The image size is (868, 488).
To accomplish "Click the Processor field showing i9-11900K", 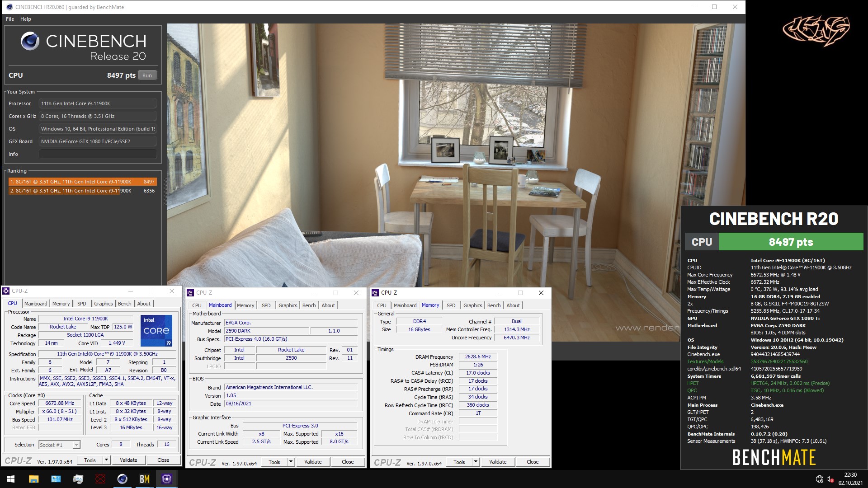I will point(98,103).
